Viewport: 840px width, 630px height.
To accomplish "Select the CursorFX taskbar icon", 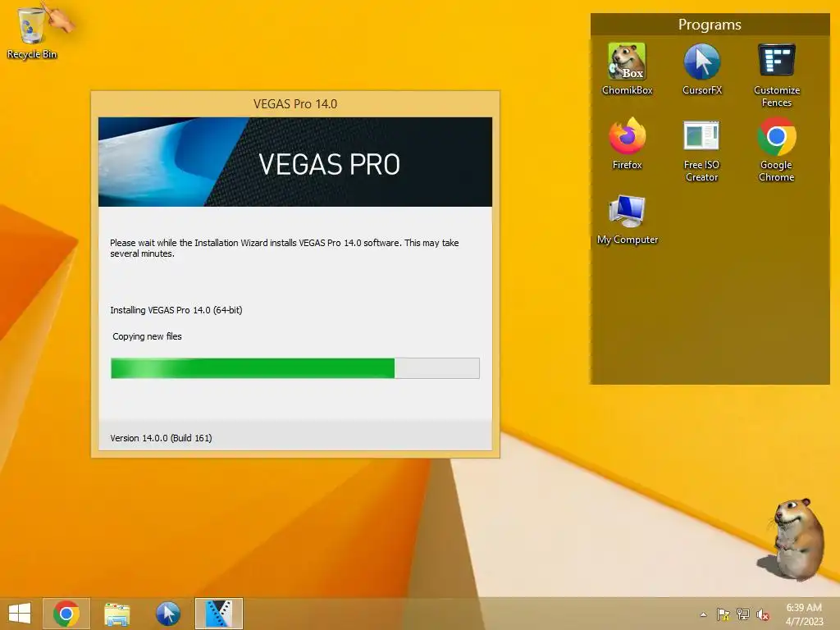I will tap(167, 614).
